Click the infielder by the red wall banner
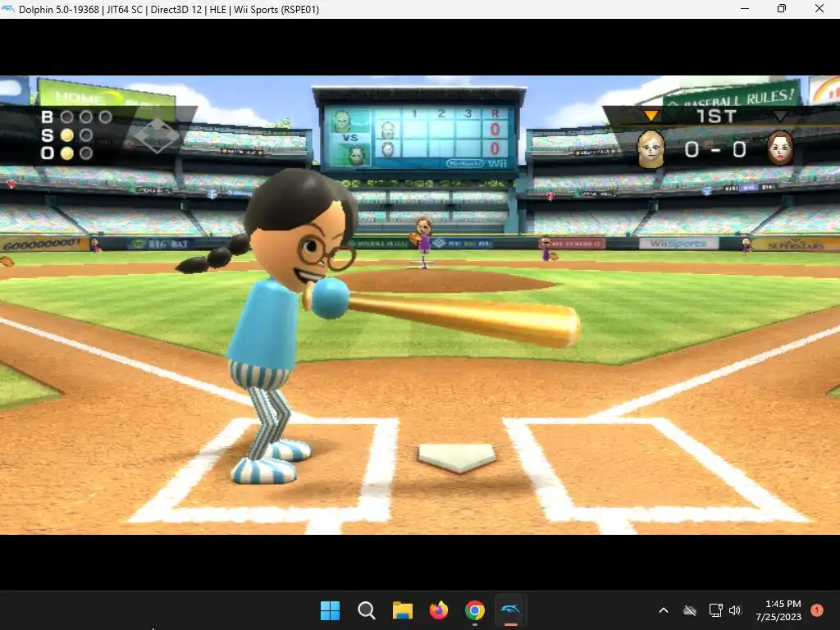The height and width of the screenshot is (630, 840). click(x=547, y=249)
